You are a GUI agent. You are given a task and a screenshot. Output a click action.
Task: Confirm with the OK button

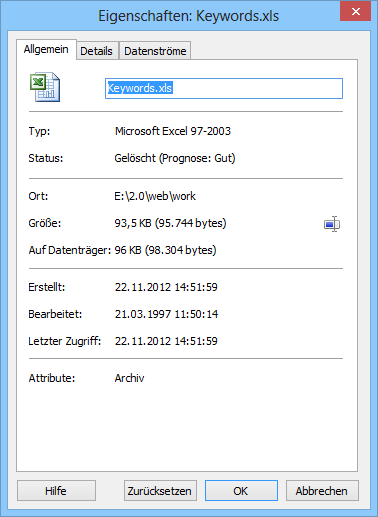(x=241, y=491)
